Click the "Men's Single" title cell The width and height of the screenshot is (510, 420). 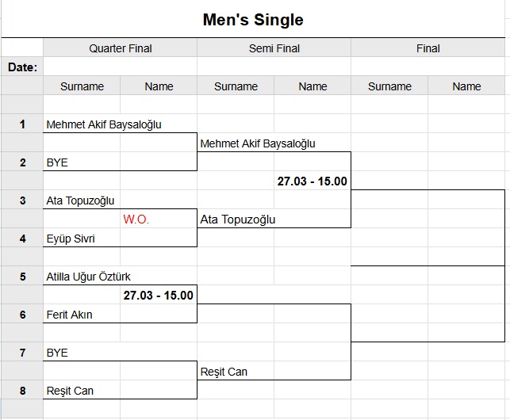pos(253,19)
